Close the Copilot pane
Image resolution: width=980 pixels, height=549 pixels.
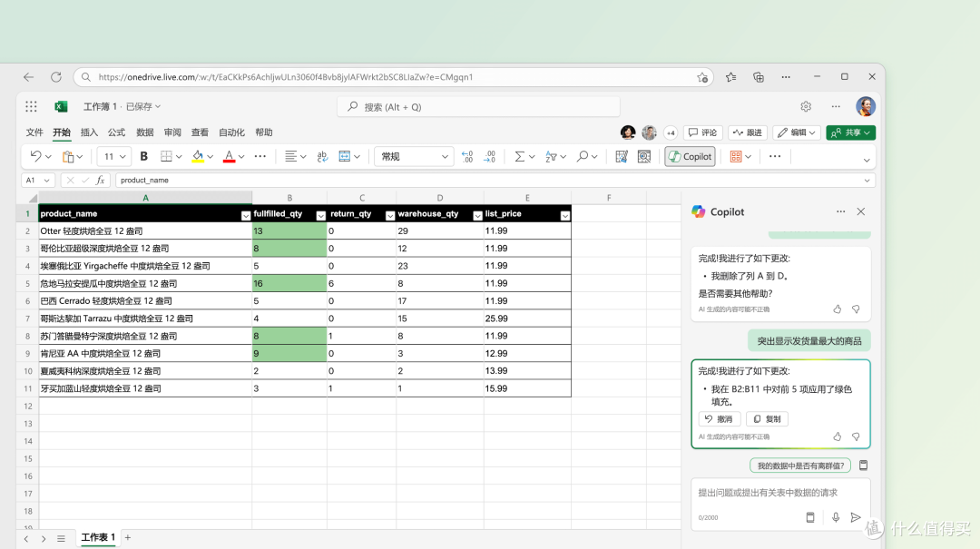860,212
